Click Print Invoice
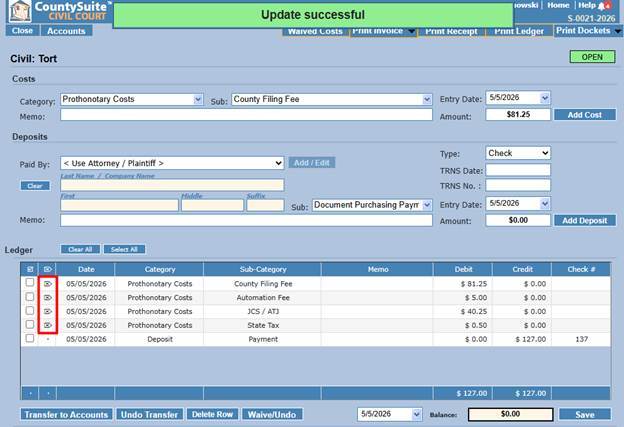The width and height of the screenshot is (624, 427). click(x=378, y=31)
